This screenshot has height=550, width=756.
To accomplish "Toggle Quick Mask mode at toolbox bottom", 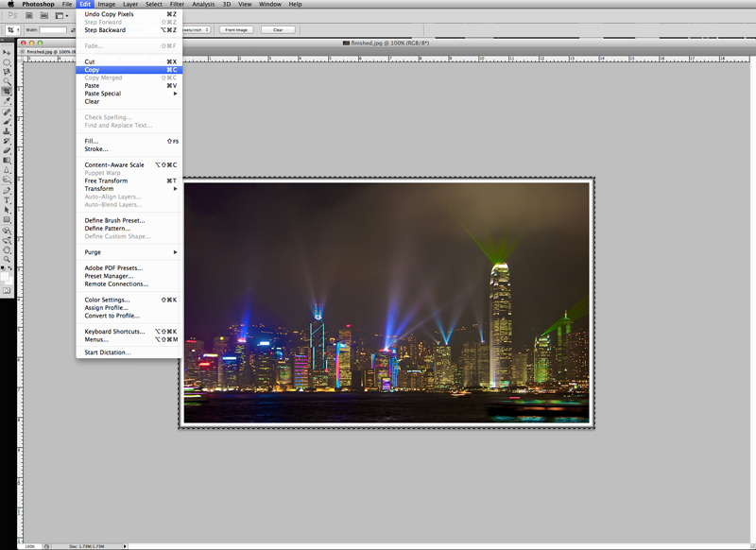I will point(7,290).
